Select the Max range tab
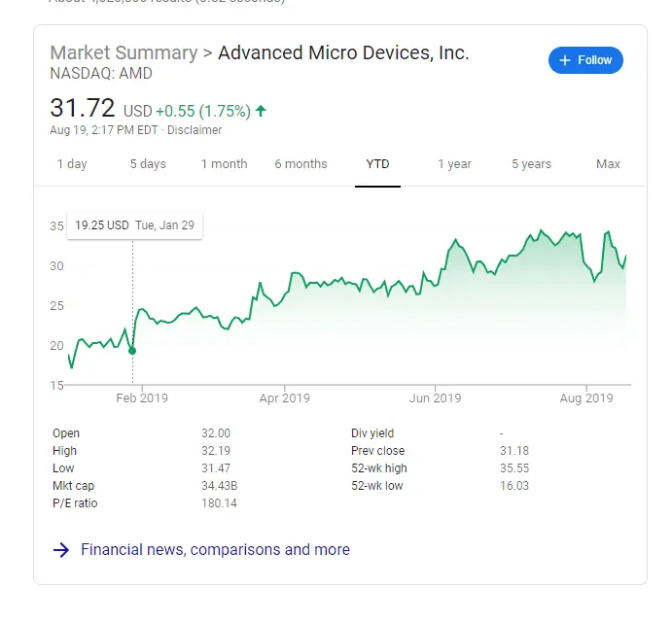The height and width of the screenshot is (622, 672). click(x=608, y=164)
